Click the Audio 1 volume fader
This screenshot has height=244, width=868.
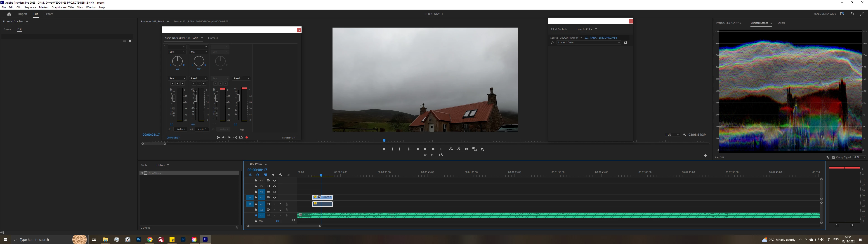pyautogui.click(x=174, y=98)
